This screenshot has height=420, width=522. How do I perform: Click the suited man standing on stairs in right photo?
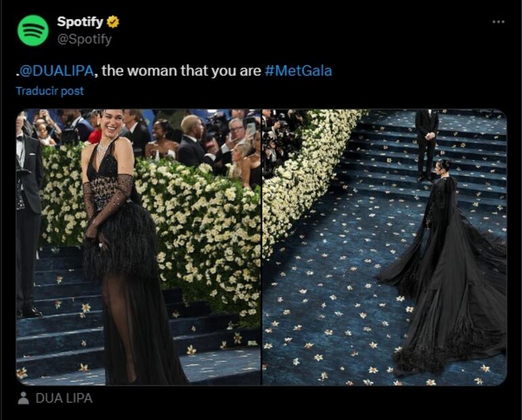(426, 146)
